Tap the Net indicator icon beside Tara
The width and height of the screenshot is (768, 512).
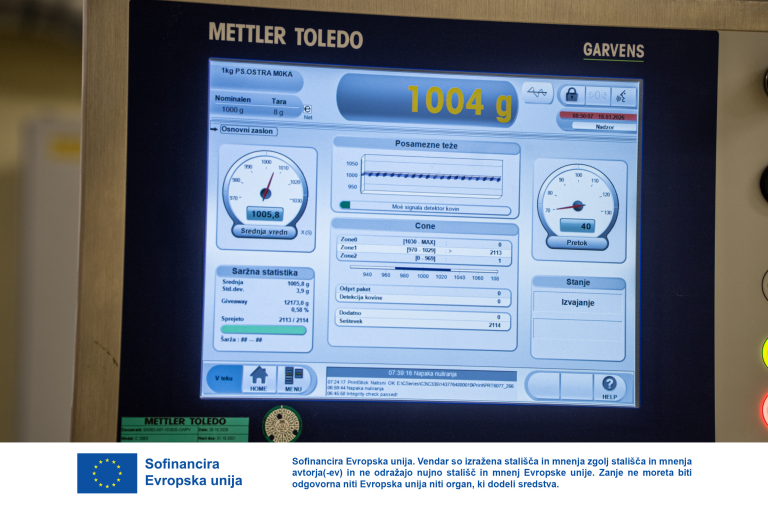[307, 111]
